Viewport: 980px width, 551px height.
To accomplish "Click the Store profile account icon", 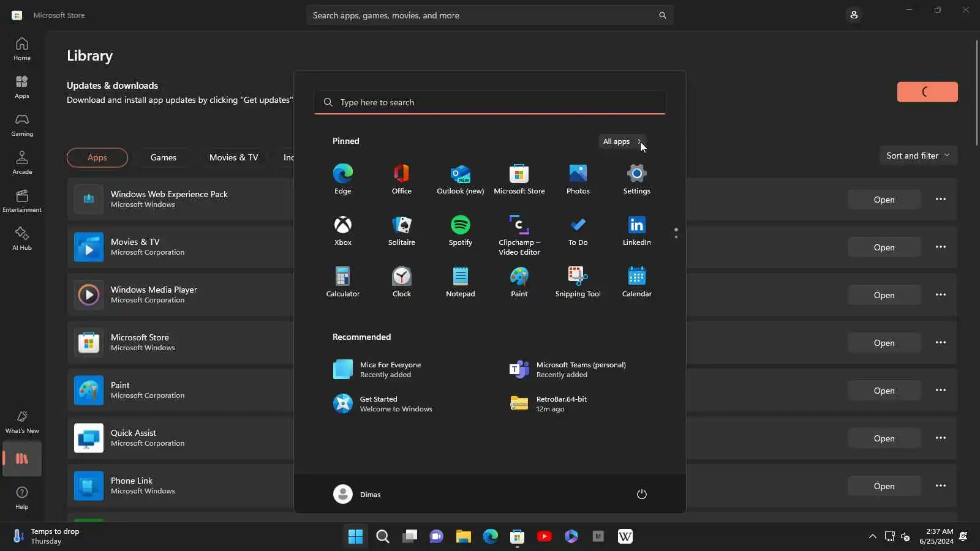I will click(854, 15).
